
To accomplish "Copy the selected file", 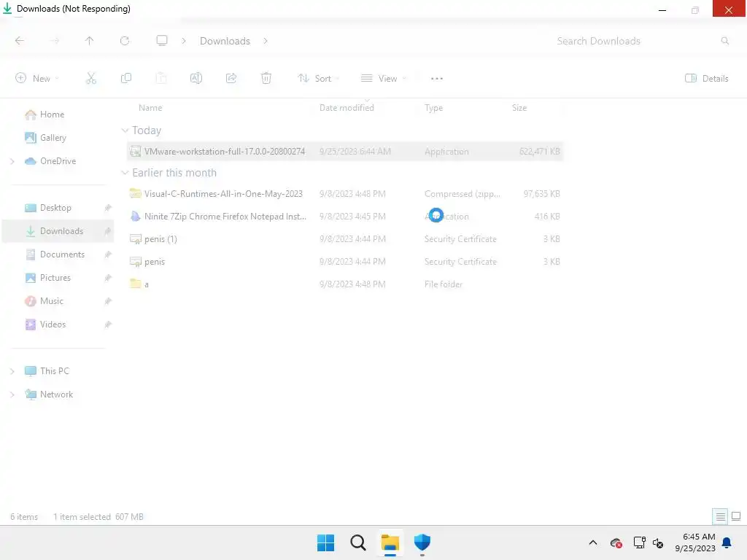I will (125, 79).
